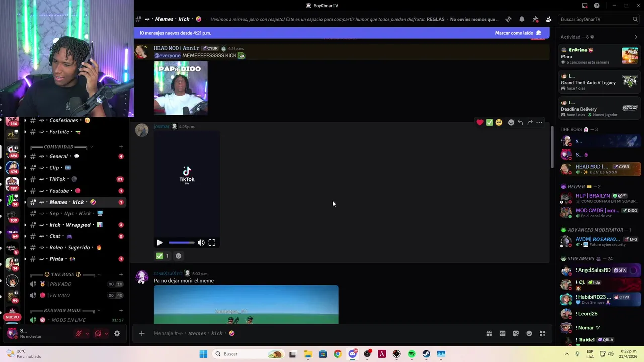Open the apps launcher icon in message bar
This screenshot has height=362, width=644.
click(x=543, y=333)
